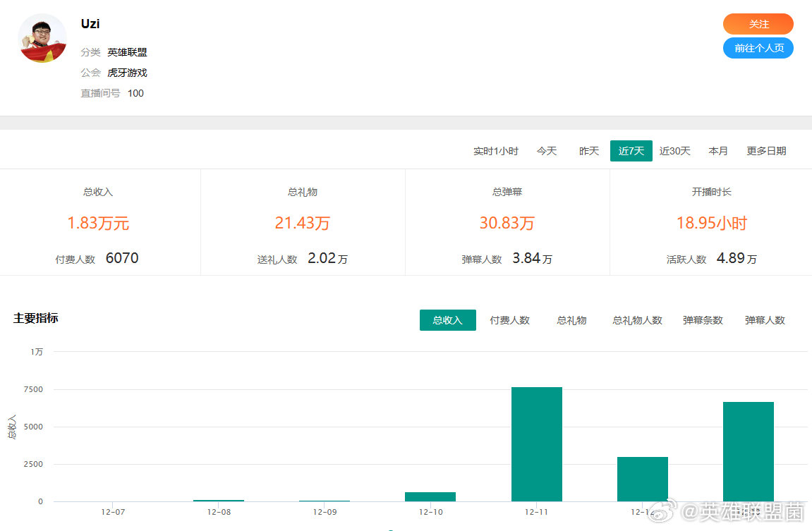The image size is (812, 531).
Task: Click the 12-10 bar in the chart
Action: pyautogui.click(x=430, y=497)
